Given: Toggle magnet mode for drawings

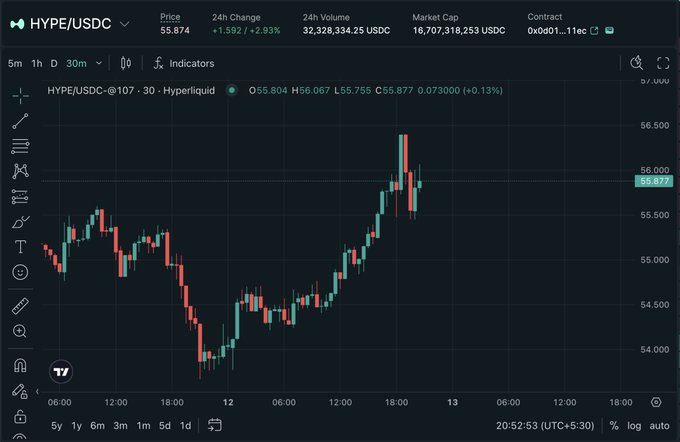Looking at the screenshot, I should (x=20, y=366).
